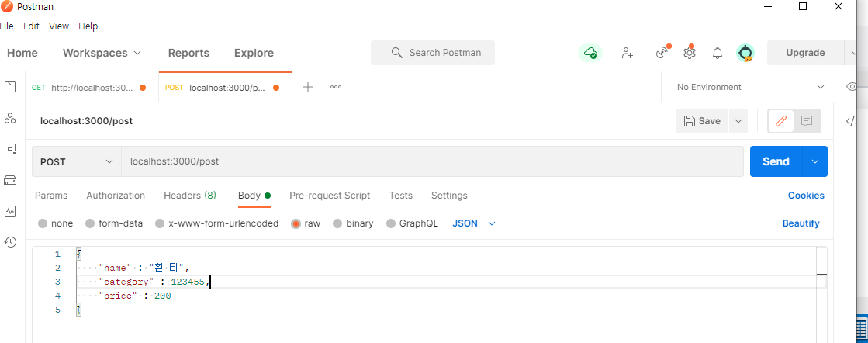Select the none body type
The height and width of the screenshot is (343, 868).
[43, 223]
